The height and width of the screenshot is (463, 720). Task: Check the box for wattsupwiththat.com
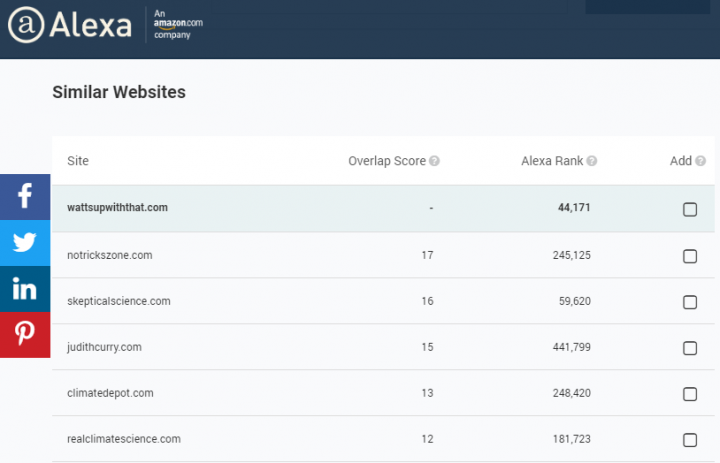tap(690, 209)
